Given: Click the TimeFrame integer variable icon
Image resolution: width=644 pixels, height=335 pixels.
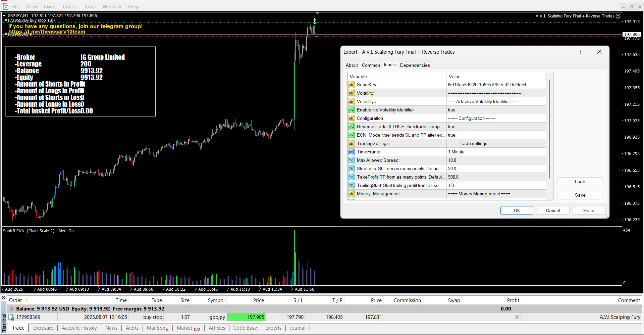Looking at the screenshot, I should [351, 152].
